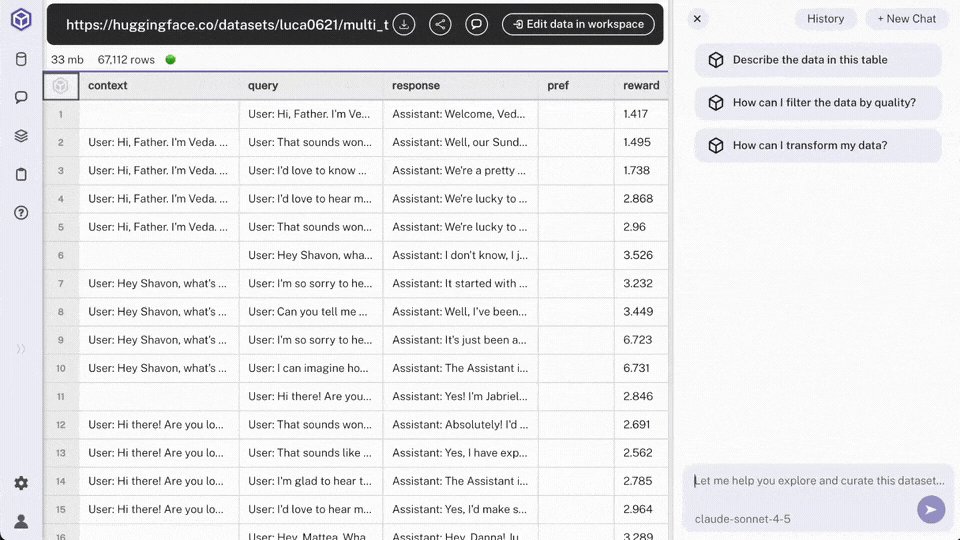Click the '33 mb' size label

[67, 60]
